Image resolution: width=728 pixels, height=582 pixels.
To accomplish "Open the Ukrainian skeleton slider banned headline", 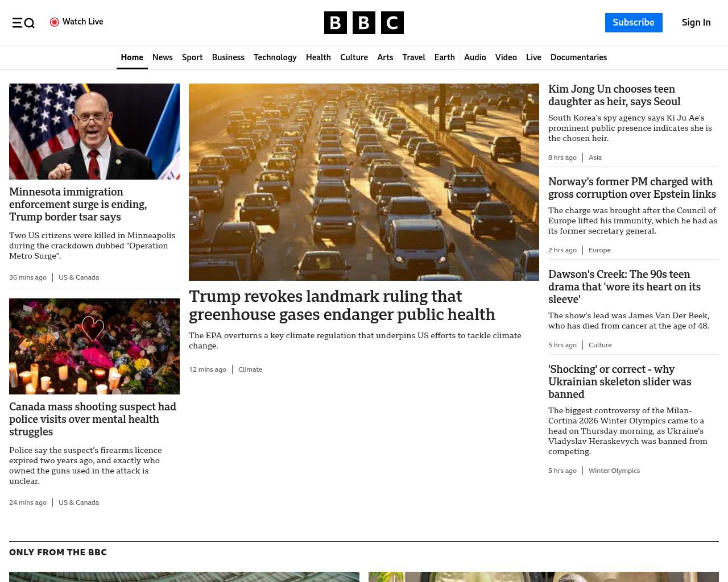I will 620,382.
